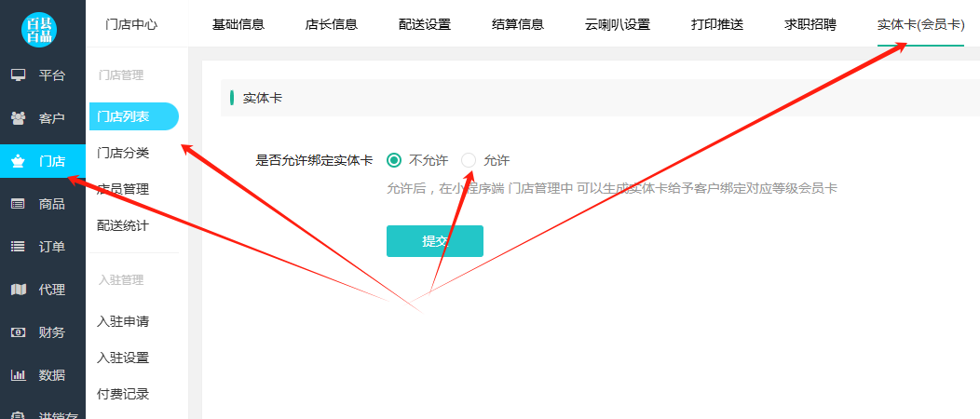Click the 数据 bar chart icon
Screen dimensions: 980x419
(18, 375)
